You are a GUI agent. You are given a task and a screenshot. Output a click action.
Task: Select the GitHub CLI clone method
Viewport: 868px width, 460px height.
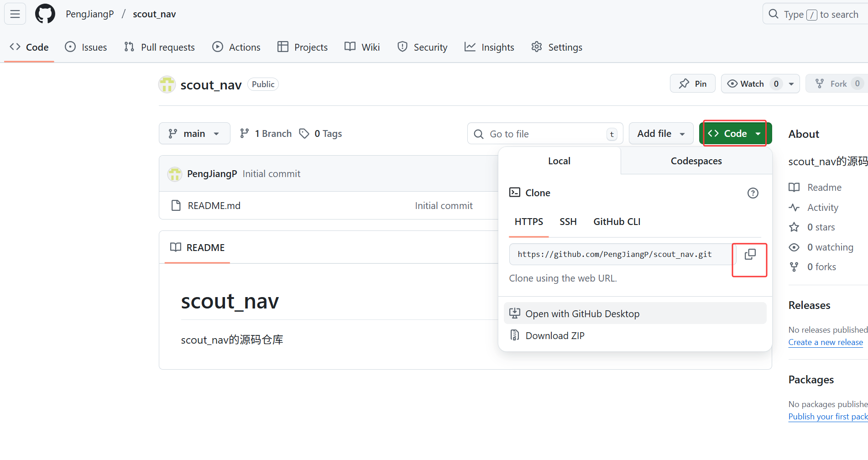point(617,222)
